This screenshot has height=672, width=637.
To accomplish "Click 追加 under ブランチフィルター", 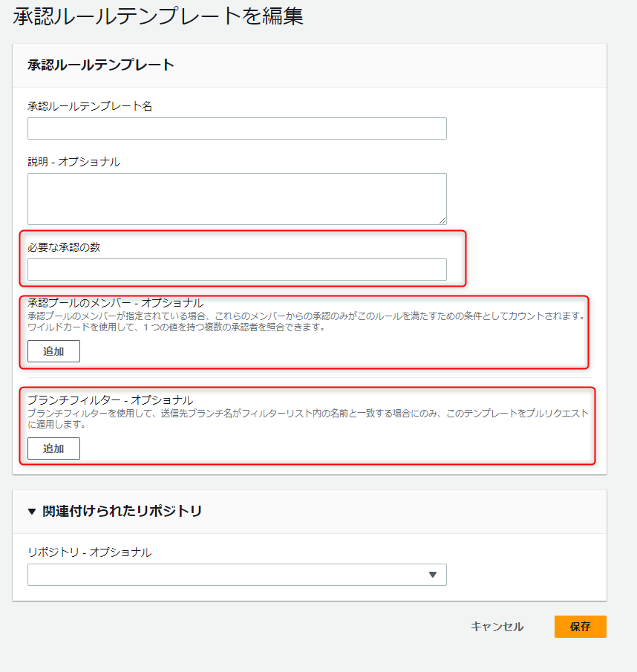I will (x=53, y=448).
